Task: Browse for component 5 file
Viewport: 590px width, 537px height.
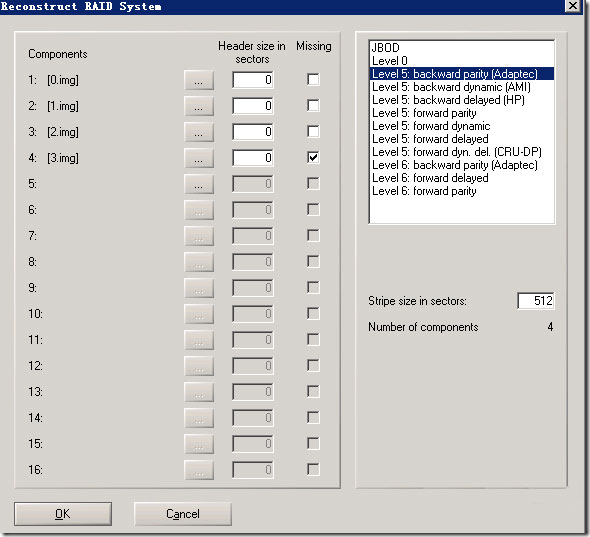Action: (x=199, y=184)
